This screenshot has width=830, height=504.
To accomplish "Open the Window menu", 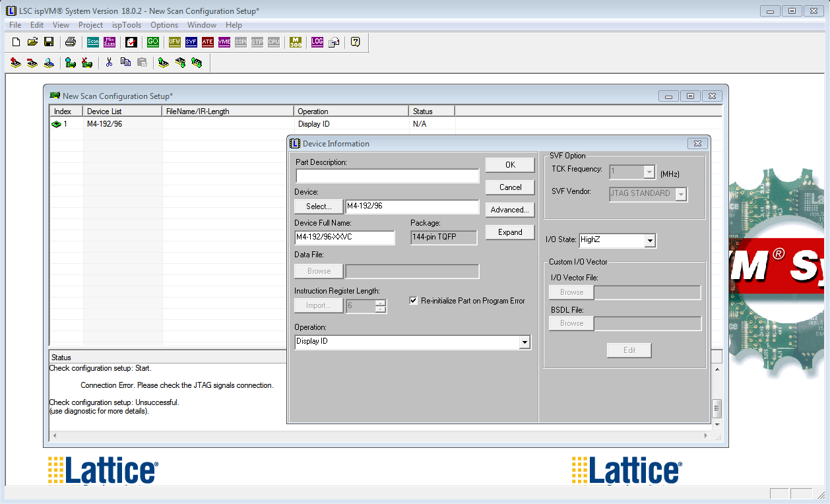I will (202, 25).
